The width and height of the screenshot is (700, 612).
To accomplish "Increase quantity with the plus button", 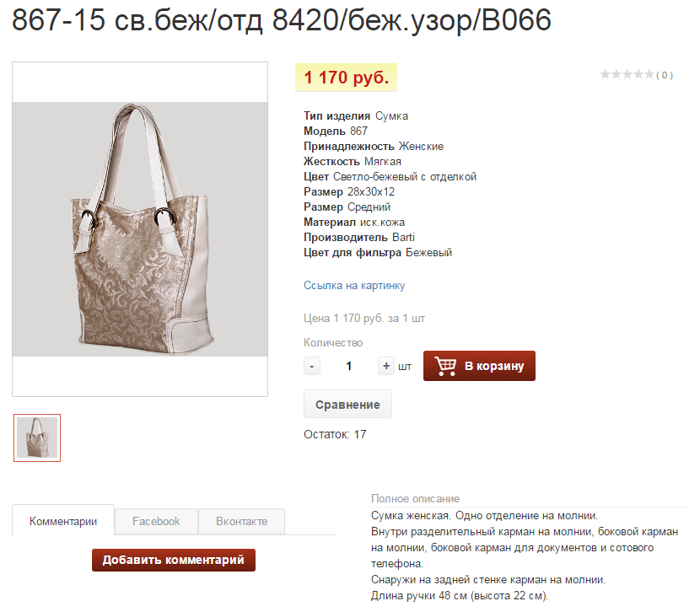I will tap(385, 366).
